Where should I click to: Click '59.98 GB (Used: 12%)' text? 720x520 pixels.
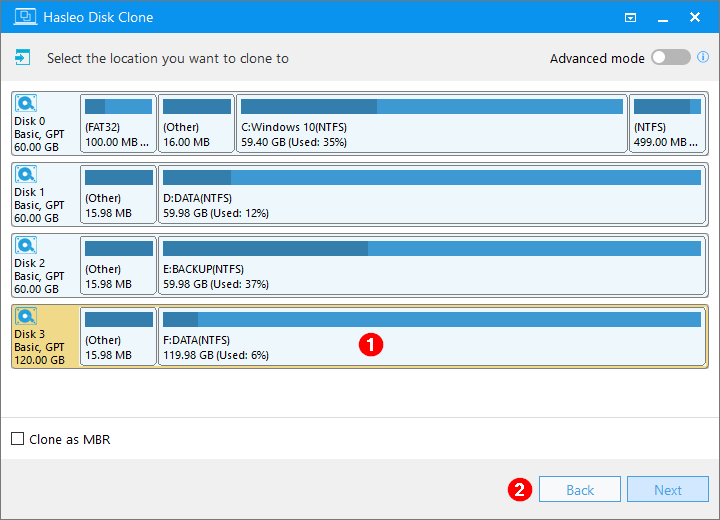pos(216,213)
